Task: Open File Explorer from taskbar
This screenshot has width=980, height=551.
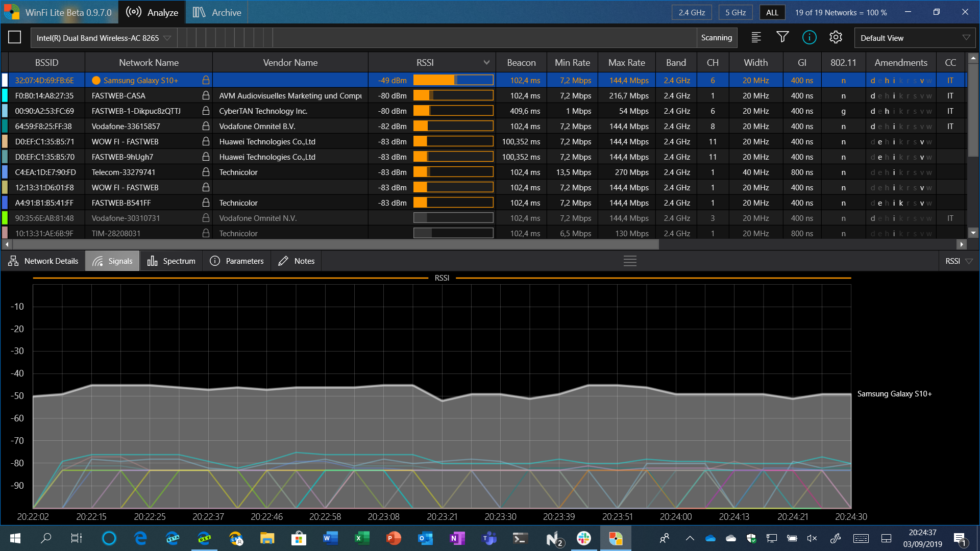Action: coord(267,538)
